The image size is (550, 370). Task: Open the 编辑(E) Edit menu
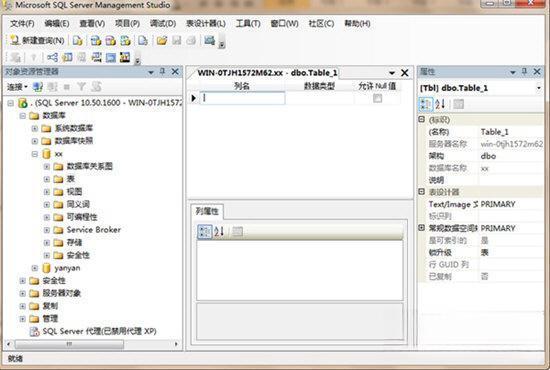[x=57, y=23]
